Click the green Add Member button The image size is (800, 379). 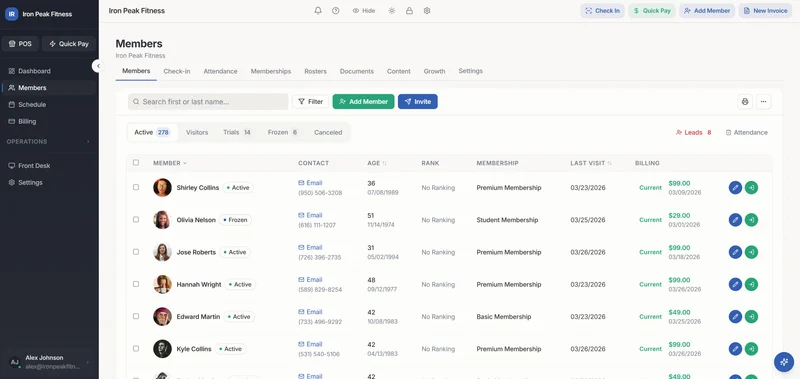pos(363,102)
